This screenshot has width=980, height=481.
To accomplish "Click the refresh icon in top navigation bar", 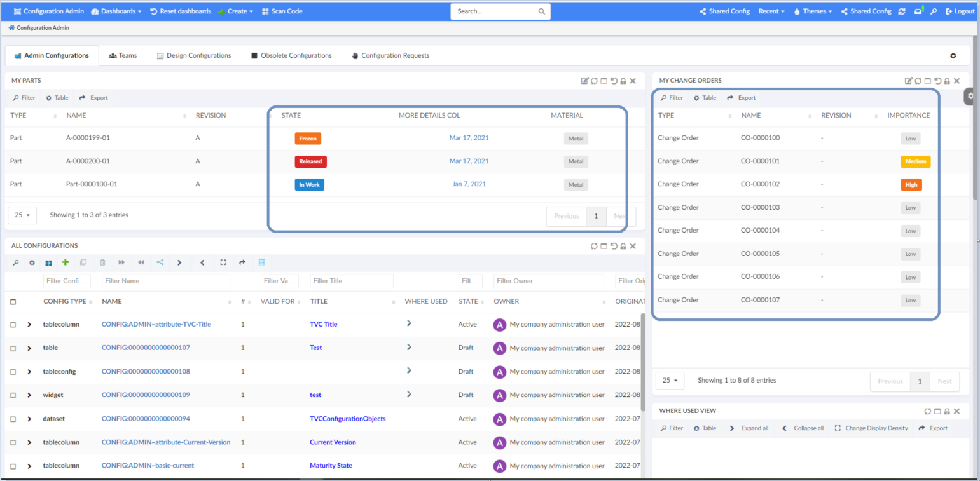I will [x=902, y=11].
